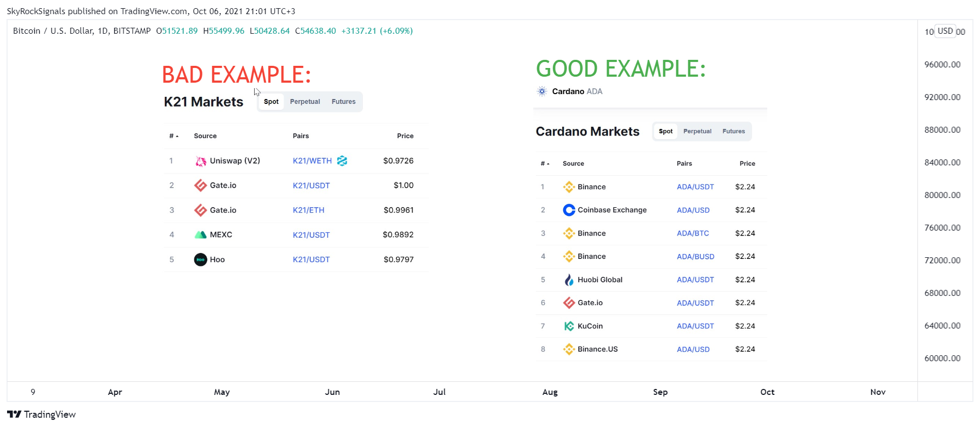Click Binance logo in ADA/BTC row

coord(569,233)
